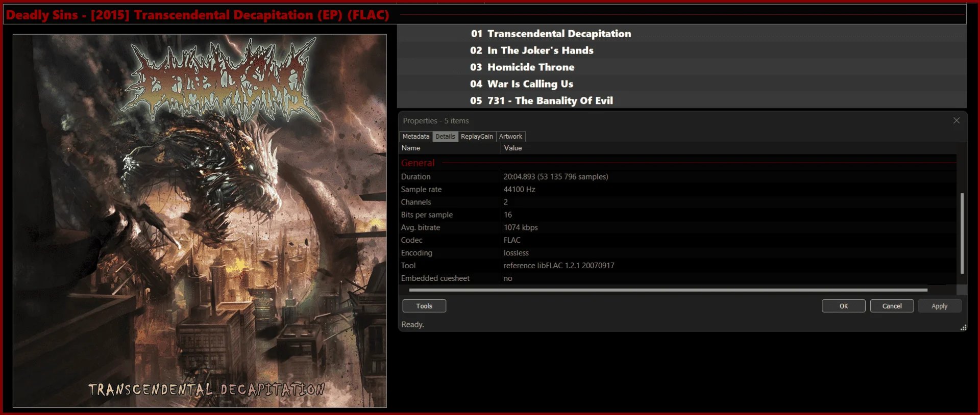The height and width of the screenshot is (415, 980).
Task: Click the Deadly Sins album title header
Action: [x=198, y=15]
